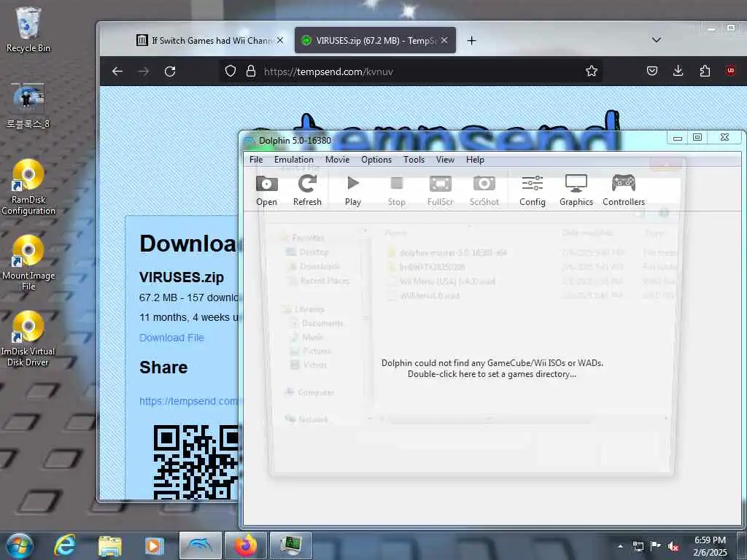Click the 'Dolphin could not find any GameCube/Wii ISOs' message
Screen dimensions: 747x560
[x=492, y=368]
